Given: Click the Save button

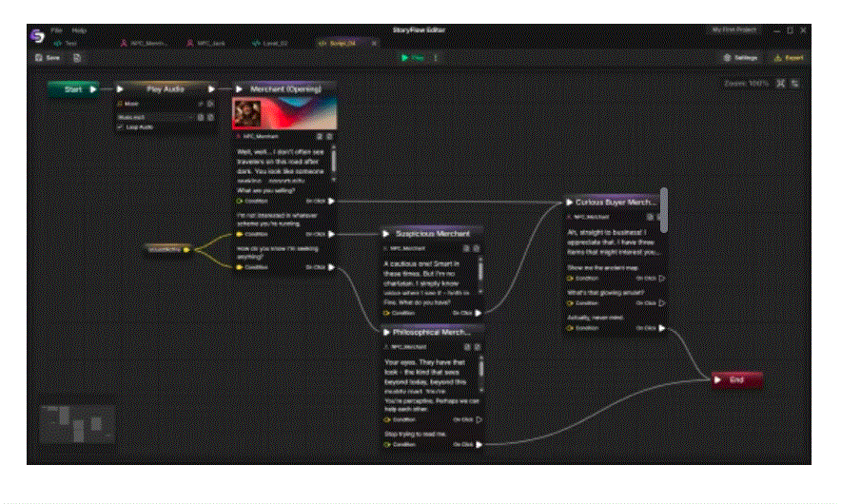Looking at the screenshot, I should tap(48, 58).
